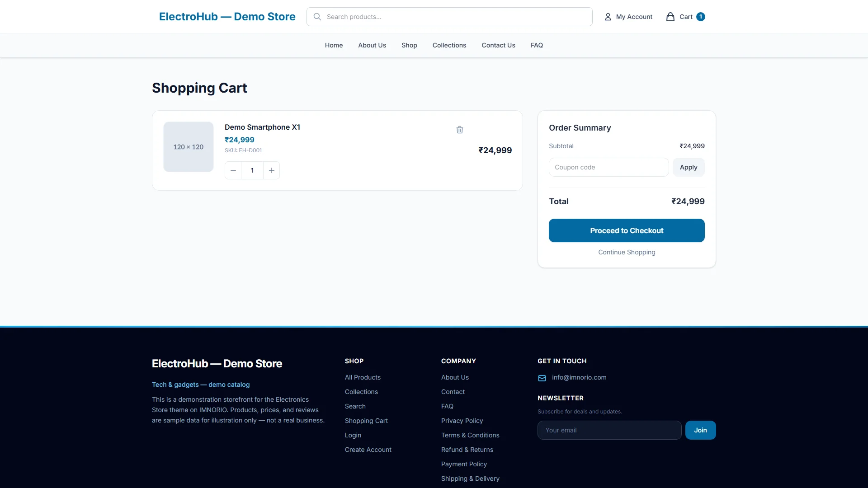Open Contact footer link
This screenshot has height=488, width=868.
[x=453, y=392]
